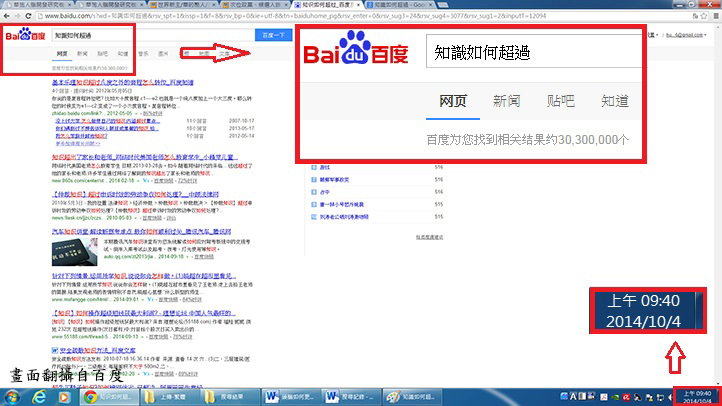Expand the arrow after date 2012-05-05
Viewport: 722px width, 406px height.
tap(137, 113)
